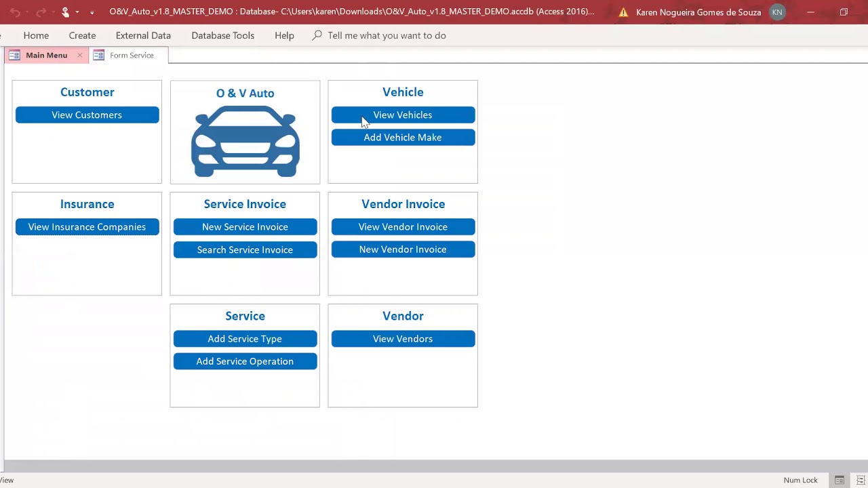This screenshot has width=868, height=488.
Task: Click the View Vendors button
Action: (x=403, y=339)
